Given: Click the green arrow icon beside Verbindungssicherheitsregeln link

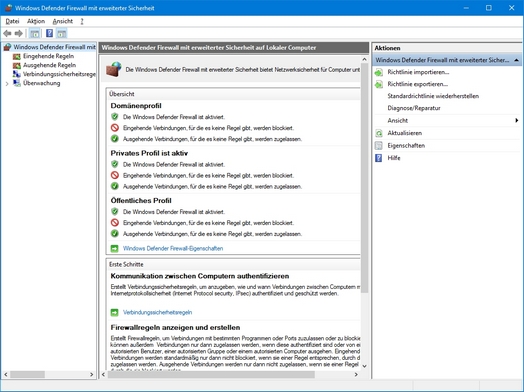Looking at the screenshot, I should tap(115, 312).
